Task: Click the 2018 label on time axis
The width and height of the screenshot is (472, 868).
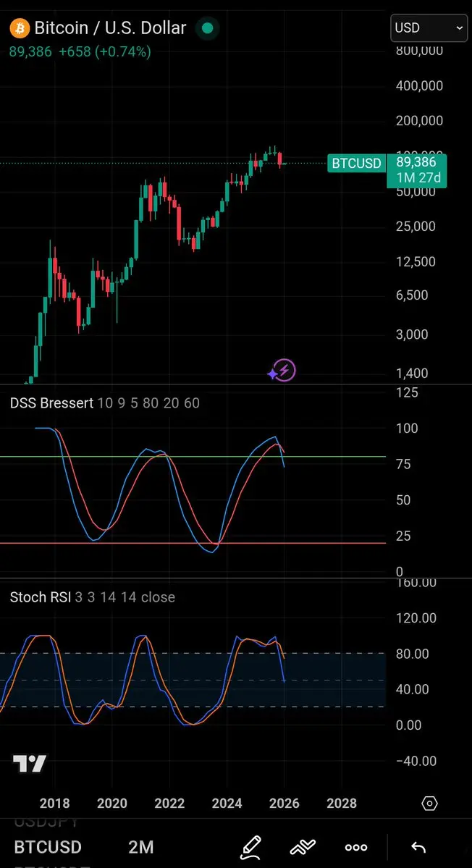Action: 55,804
